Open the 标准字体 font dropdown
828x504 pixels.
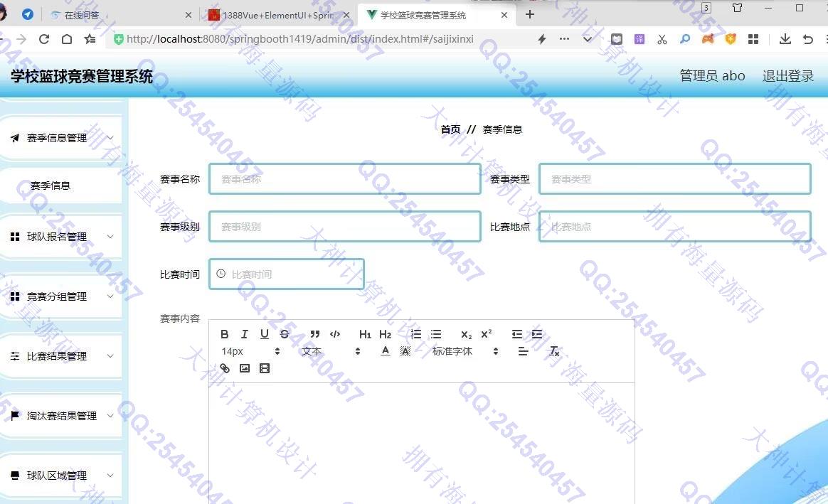point(465,351)
